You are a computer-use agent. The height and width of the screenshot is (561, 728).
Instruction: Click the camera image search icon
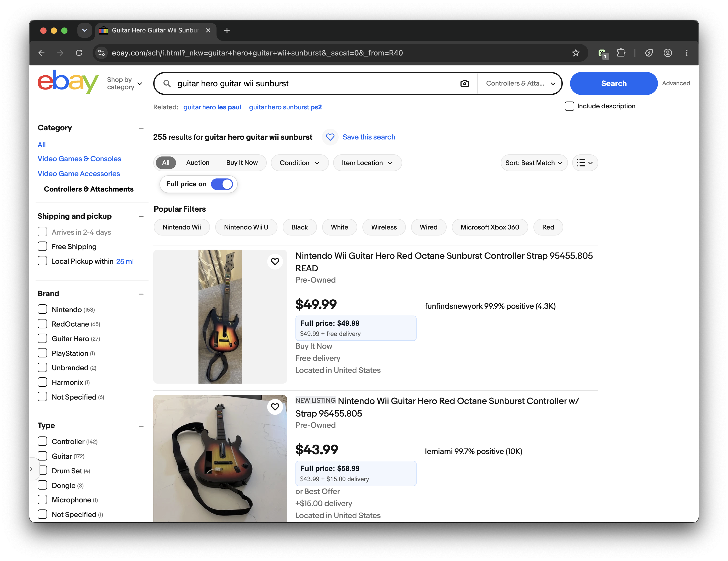tap(464, 83)
